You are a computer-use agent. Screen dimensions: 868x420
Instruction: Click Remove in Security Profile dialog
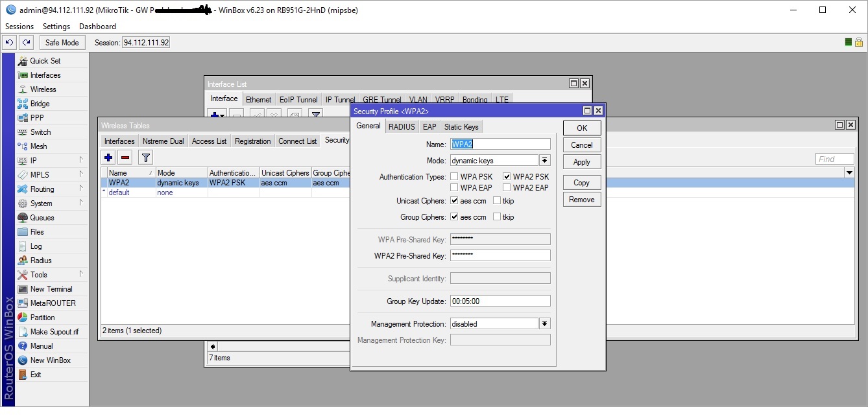pos(582,200)
